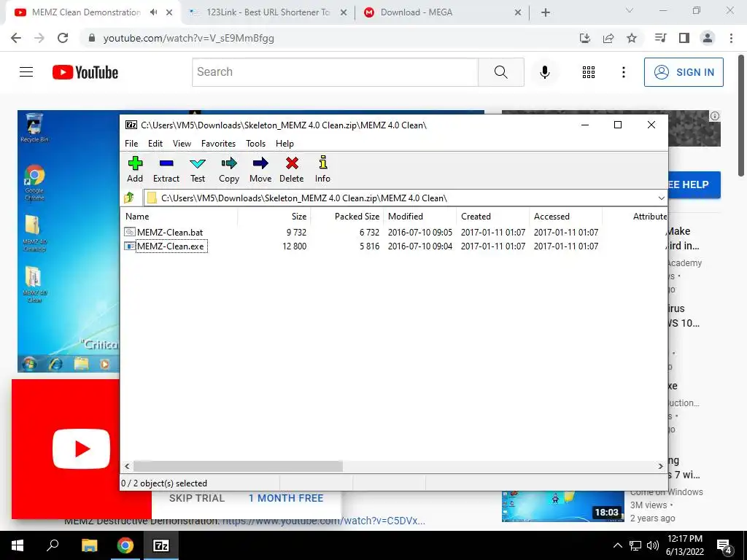Screen dimensions: 747x560
Task: Open the YouTube apps grid
Action: pos(589,72)
